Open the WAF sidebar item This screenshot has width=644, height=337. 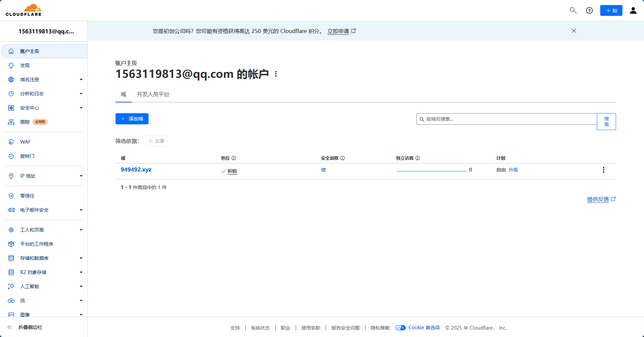click(x=44, y=142)
